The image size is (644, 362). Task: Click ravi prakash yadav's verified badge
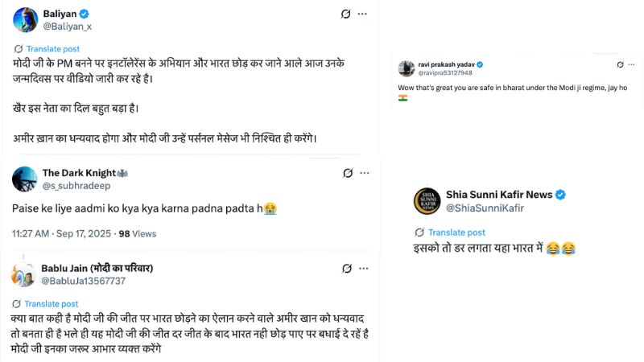coord(480,64)
